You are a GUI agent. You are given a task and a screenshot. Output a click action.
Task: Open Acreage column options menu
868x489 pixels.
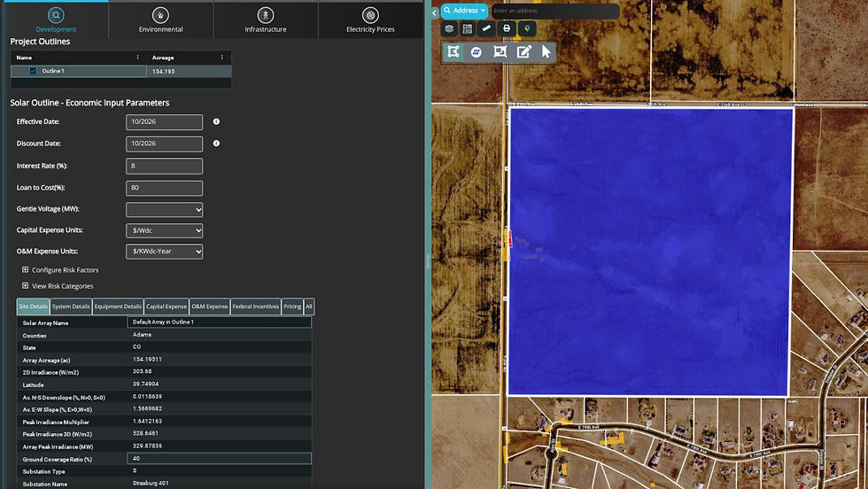[222, 57]
